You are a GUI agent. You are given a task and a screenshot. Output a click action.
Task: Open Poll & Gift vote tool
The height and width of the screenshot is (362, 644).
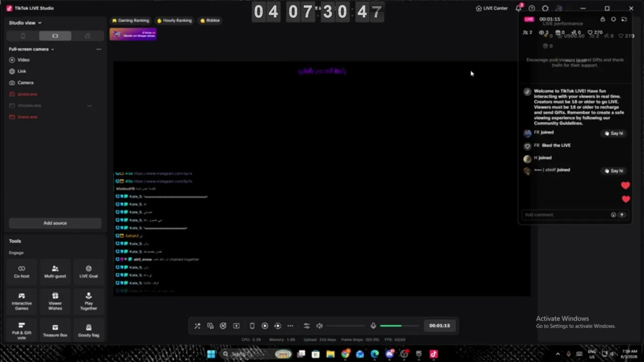pos(22,331)
